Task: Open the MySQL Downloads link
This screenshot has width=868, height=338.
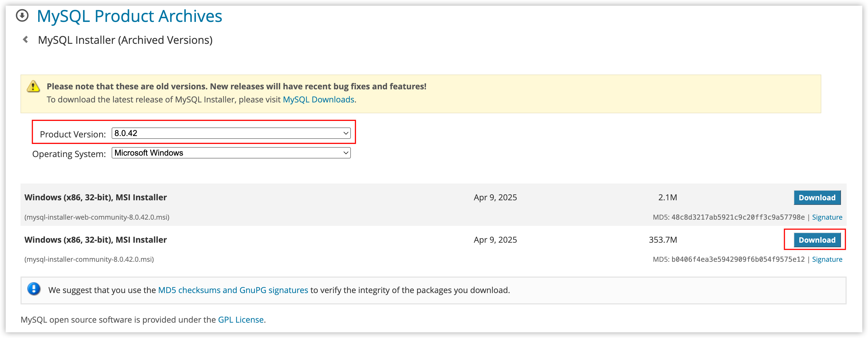Action: (318, 100)
